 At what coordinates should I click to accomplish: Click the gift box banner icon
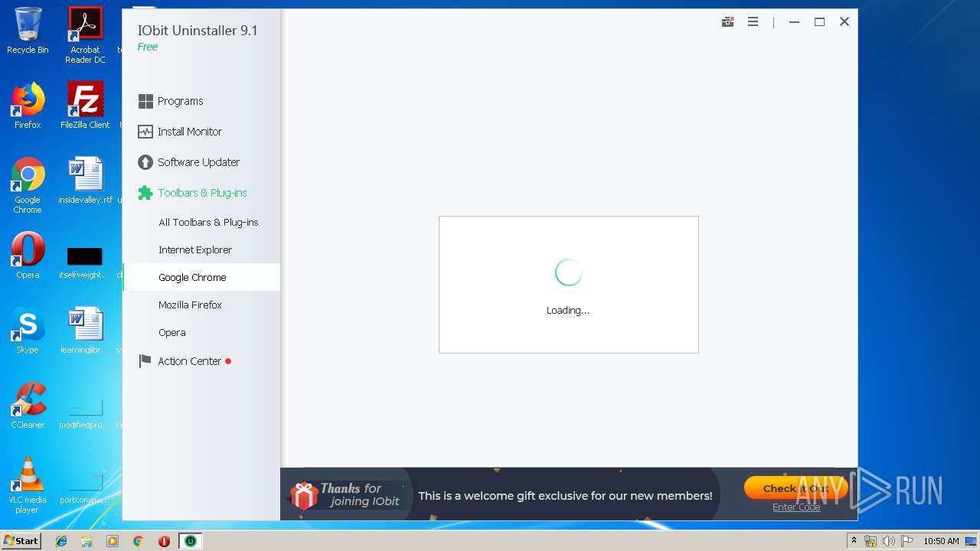304,495
